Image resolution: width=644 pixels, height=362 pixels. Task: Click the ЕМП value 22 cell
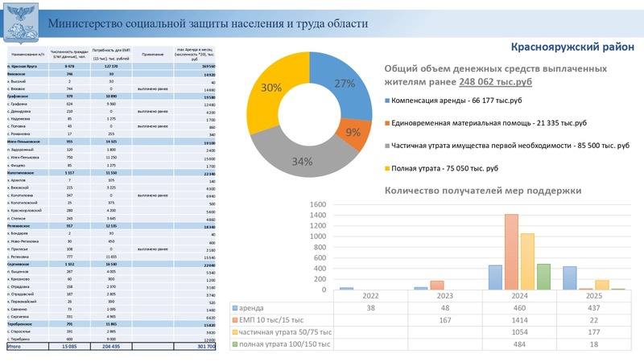(x=594, y=320)
